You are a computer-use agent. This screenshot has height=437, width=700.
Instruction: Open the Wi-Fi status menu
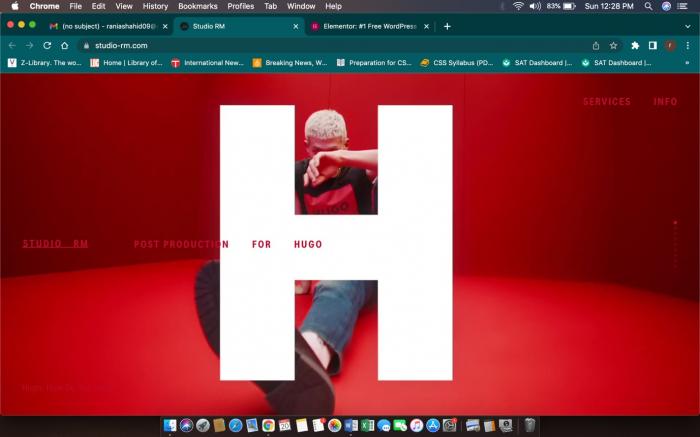point(518,6)
